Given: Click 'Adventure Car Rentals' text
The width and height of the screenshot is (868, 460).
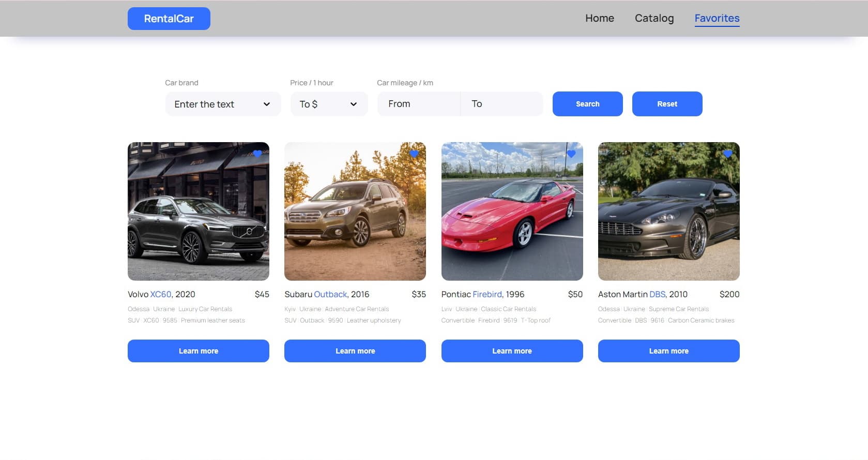Looking at the screenshot, I should coord(357,309).
